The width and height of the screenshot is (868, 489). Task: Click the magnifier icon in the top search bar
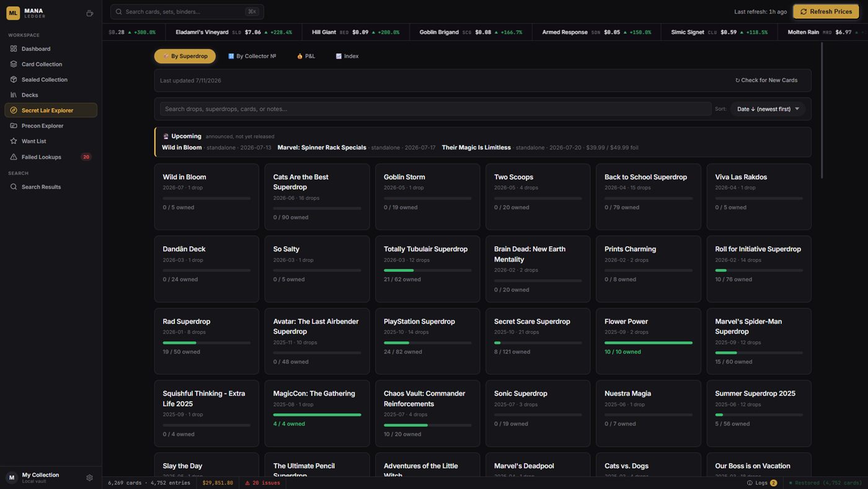pos(118,12)
